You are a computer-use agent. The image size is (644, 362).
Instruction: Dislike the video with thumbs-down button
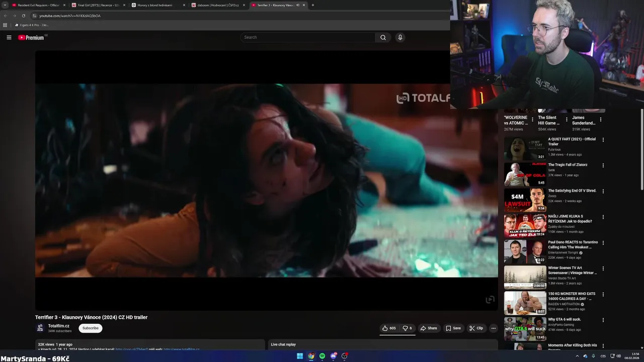pyautogui.click(x=408, y=328)
